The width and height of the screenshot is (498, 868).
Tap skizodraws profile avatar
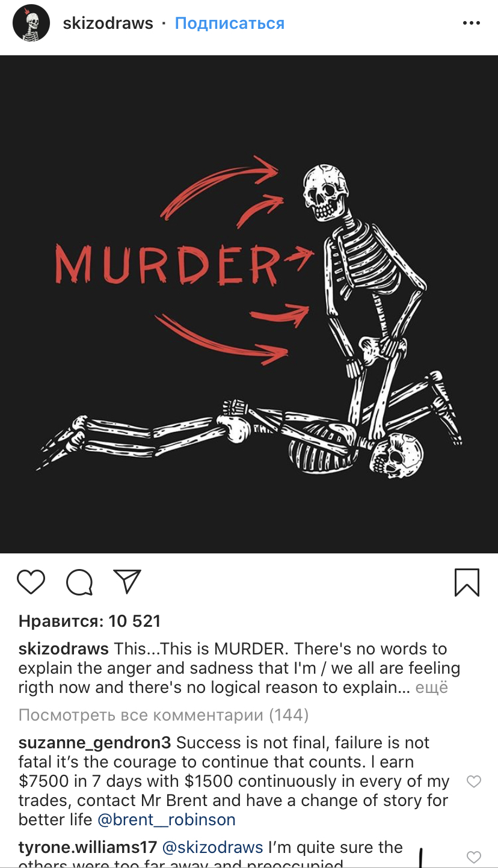(31, 23)
